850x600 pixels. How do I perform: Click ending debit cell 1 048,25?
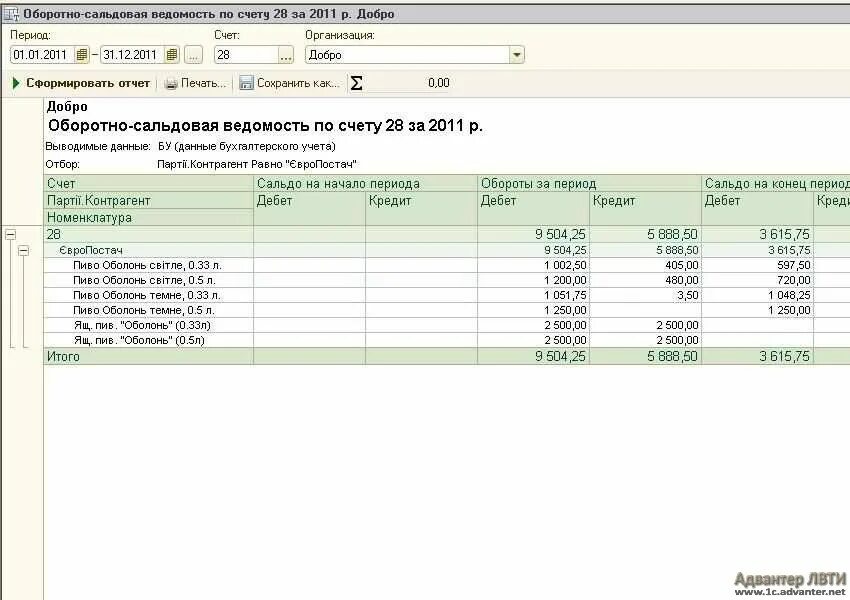[758, 295]
